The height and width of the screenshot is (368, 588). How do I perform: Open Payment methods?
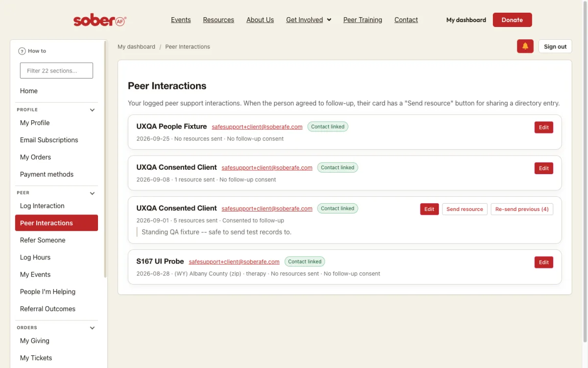coord(56,174)
